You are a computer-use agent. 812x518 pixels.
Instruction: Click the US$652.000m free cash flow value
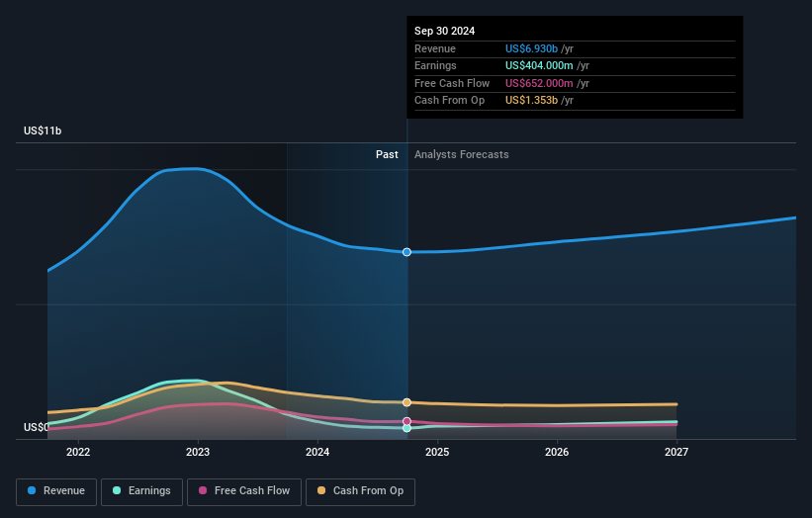tap(539, 83)
